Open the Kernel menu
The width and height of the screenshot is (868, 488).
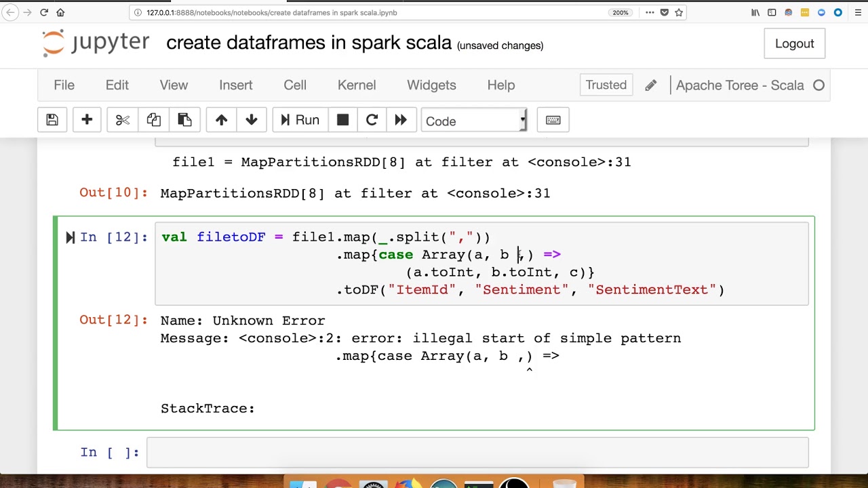pyautogui.click(x=357, y=85)
